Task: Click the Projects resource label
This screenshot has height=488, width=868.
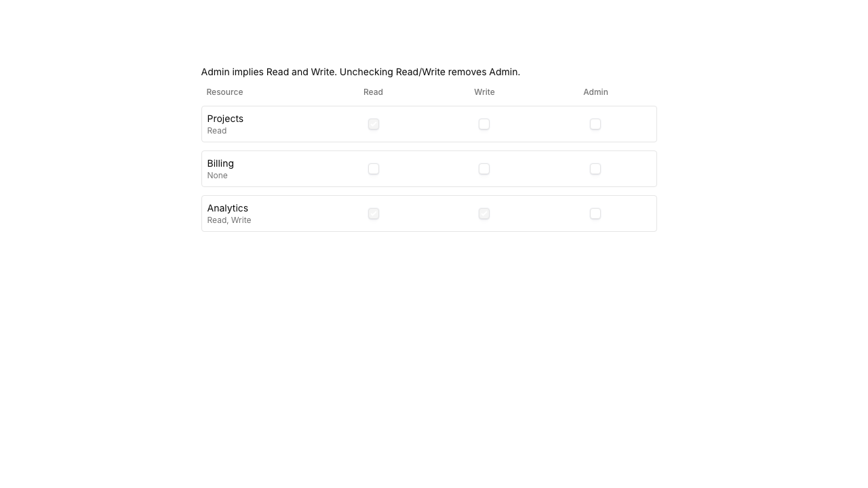Action: 225,119
